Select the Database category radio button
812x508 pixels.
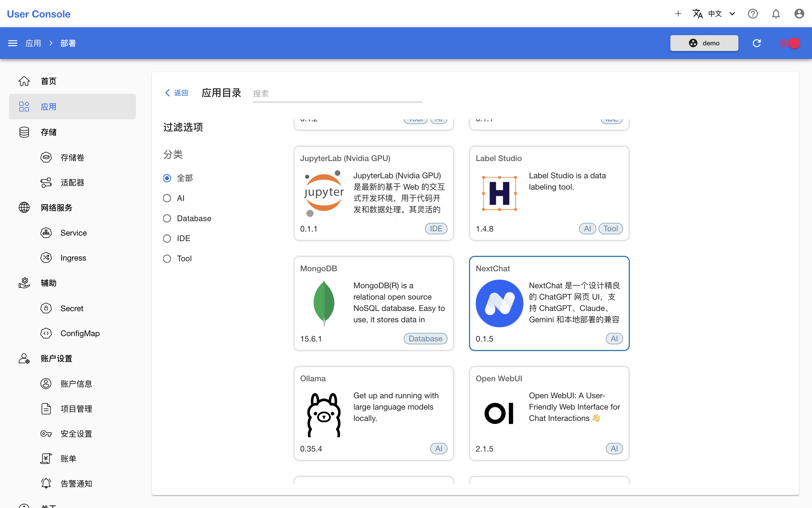point(167,218)
